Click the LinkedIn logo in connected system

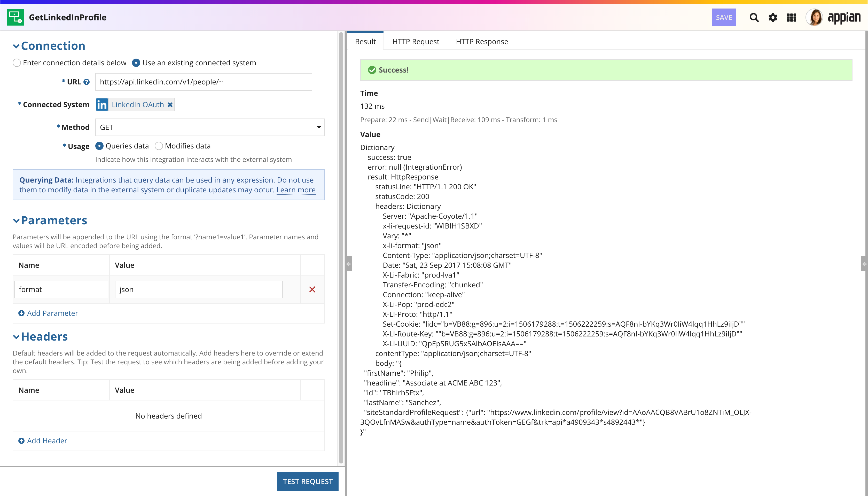102,105
